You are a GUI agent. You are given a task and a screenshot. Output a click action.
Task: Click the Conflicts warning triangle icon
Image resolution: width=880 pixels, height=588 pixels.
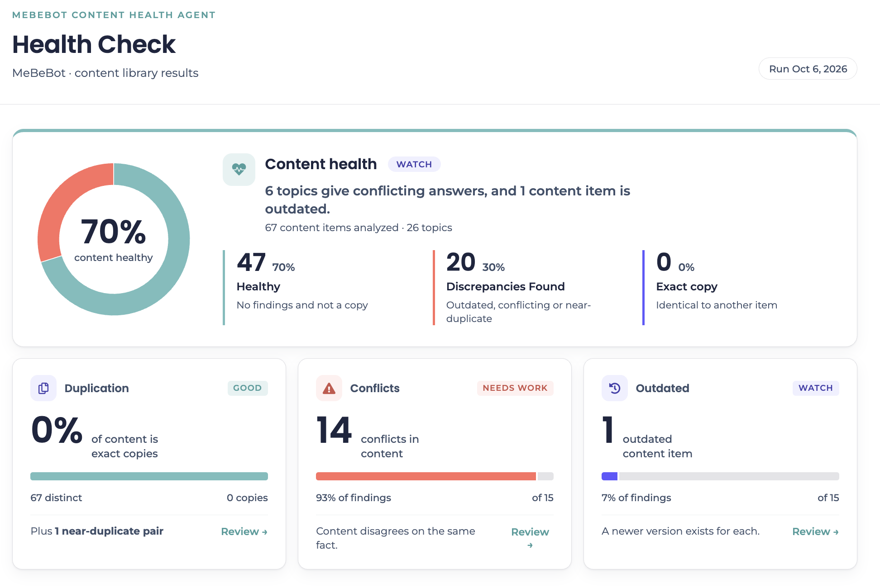pos(329,388)
